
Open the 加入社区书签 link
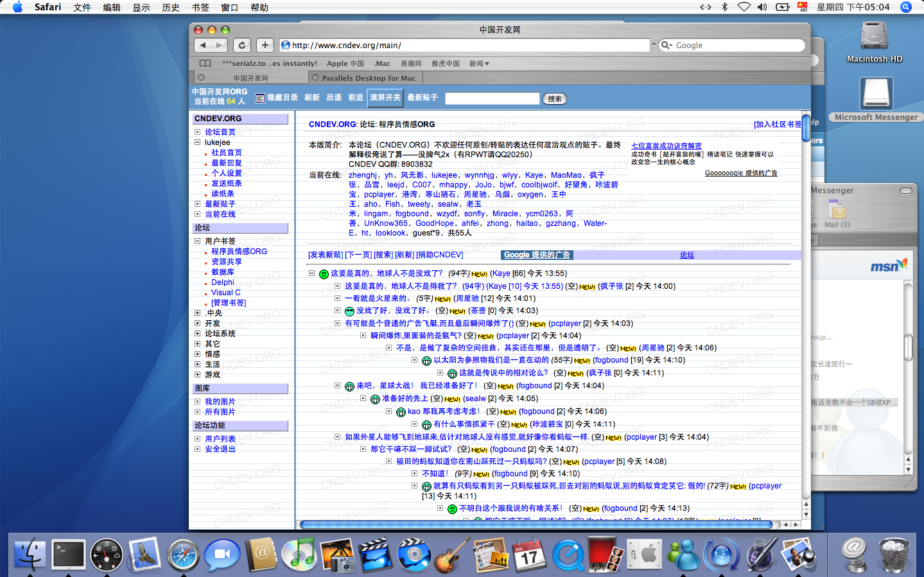pyautogui.click(x=778, y=125)
